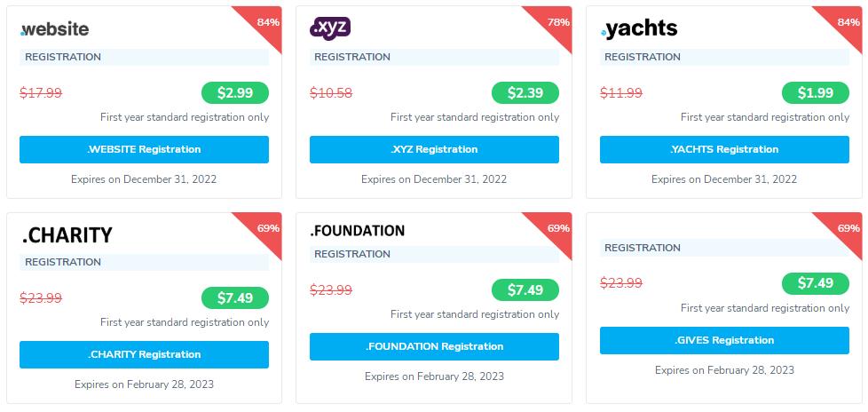868x412 pixels.
Task: Click the .FOUNDATION domain logo
Action: [x=358, y=231]
